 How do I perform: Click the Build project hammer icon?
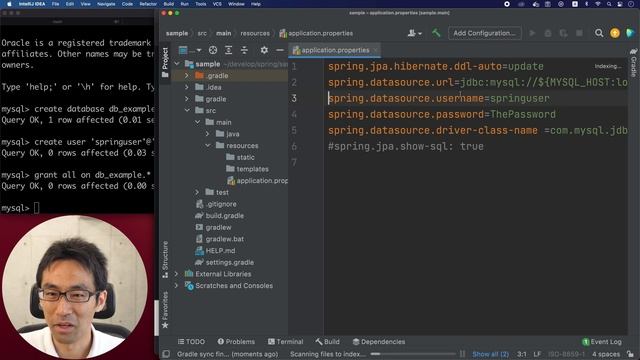tap(436, 33)
